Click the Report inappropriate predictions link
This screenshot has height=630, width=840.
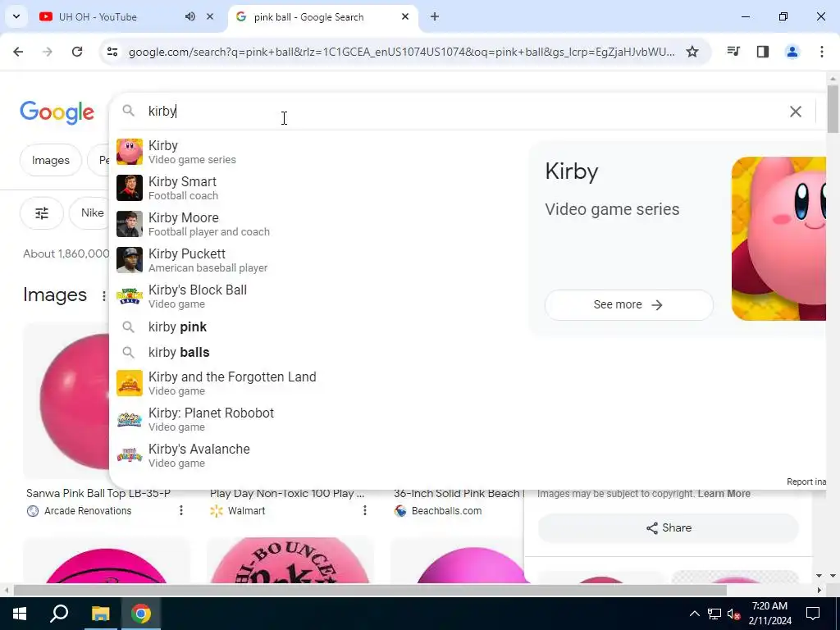pos(806,482)
